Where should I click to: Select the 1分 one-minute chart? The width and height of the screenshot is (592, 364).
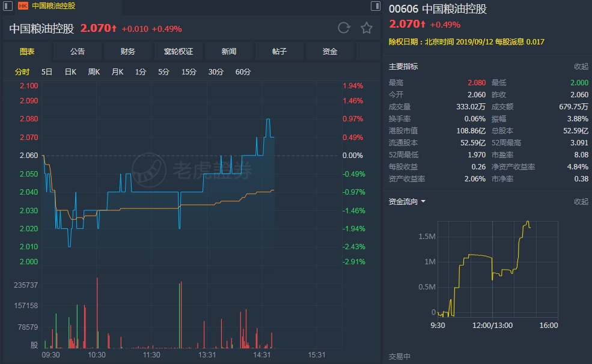click(x=141, y=71)
